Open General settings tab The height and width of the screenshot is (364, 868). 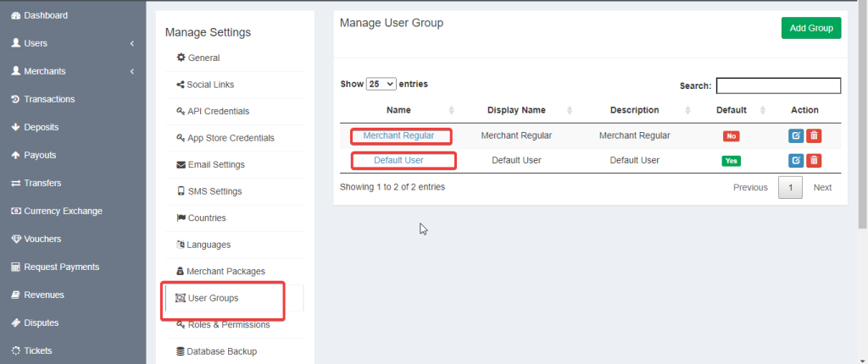point(203,58)
